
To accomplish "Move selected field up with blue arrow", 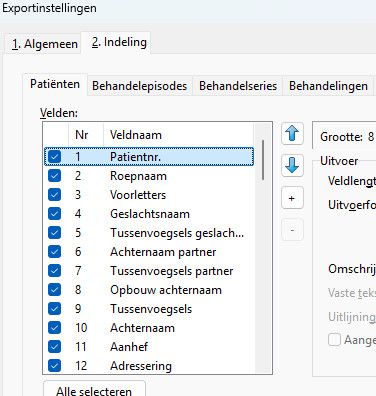I will (292, 134).
